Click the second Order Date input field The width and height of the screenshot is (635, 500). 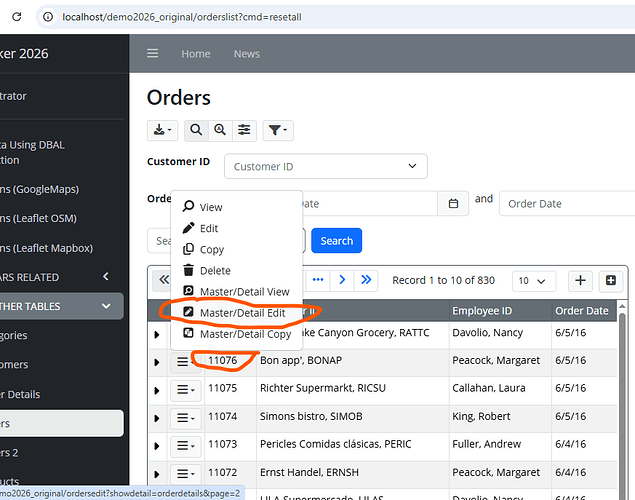567,204
